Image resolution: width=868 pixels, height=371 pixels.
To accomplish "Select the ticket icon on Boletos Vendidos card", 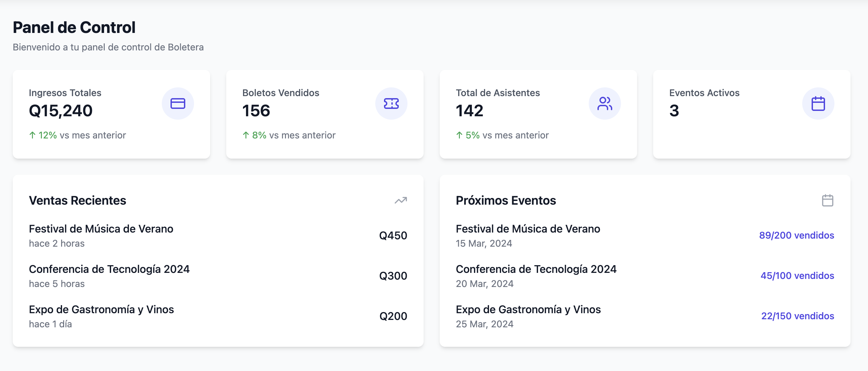I will click(x=391, y=104).
